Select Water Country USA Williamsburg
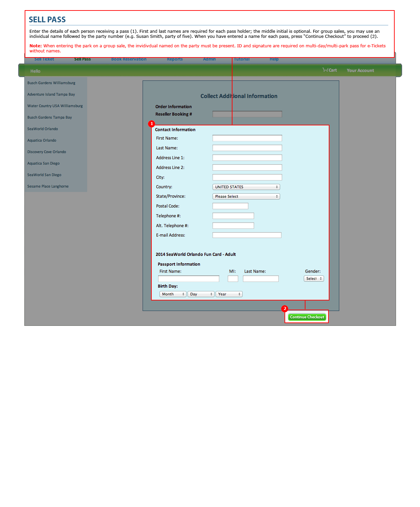420x507 pixels. coord(55,106)
